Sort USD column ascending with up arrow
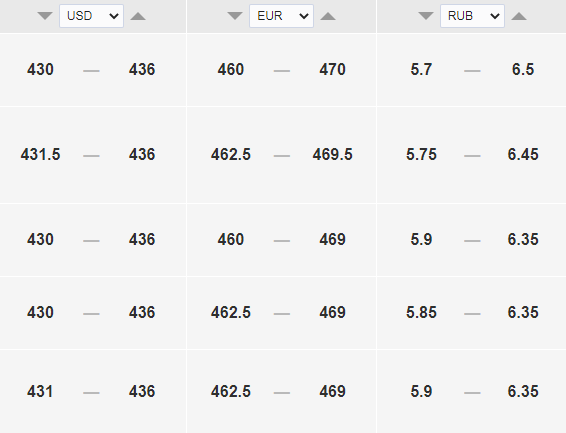566x433 pixels. coord(138,16)
